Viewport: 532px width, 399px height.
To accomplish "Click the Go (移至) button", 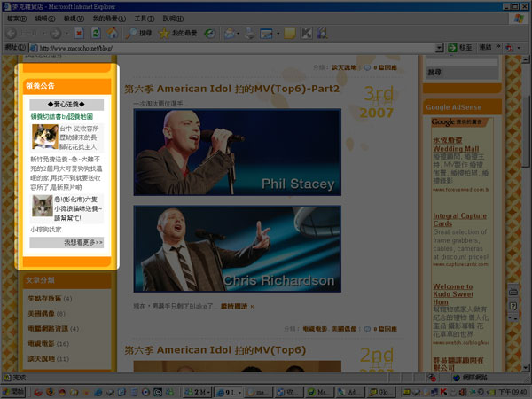I will 459,48.
